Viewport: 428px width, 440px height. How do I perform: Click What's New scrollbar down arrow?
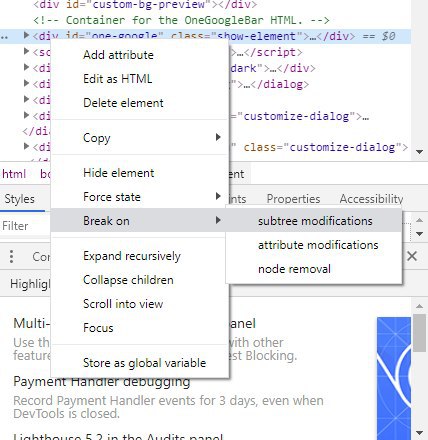click(x=420, y=433)
